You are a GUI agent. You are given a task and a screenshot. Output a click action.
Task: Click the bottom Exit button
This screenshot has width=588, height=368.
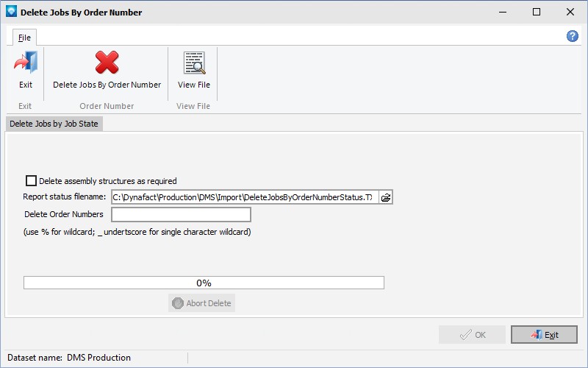point(544,335)
